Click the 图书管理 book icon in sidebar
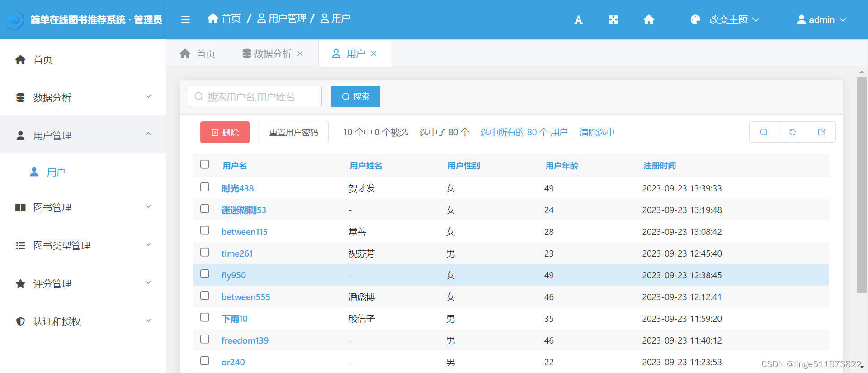This screenshot has width=868, height=373. 20,207
